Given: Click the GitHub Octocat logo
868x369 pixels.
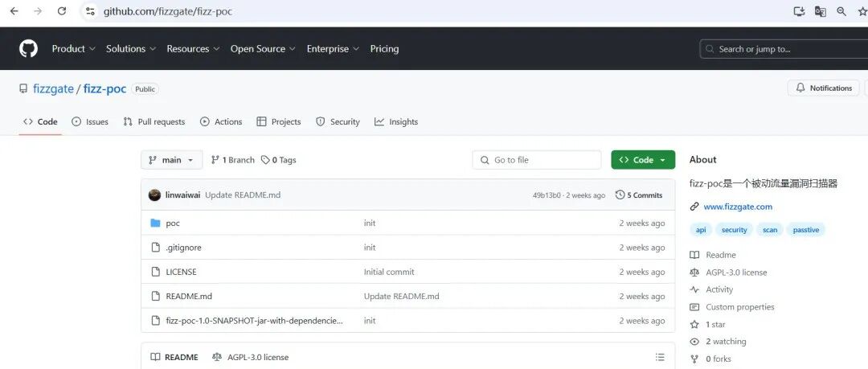Looking at the screenshot, I should (x=28, y=49).
